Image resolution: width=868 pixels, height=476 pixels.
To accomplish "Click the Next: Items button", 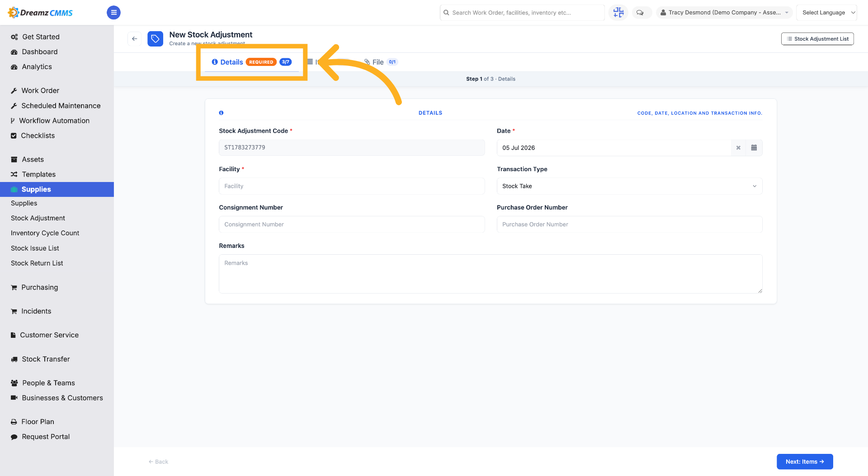I will pyautogui.click(x=805, y=462).
